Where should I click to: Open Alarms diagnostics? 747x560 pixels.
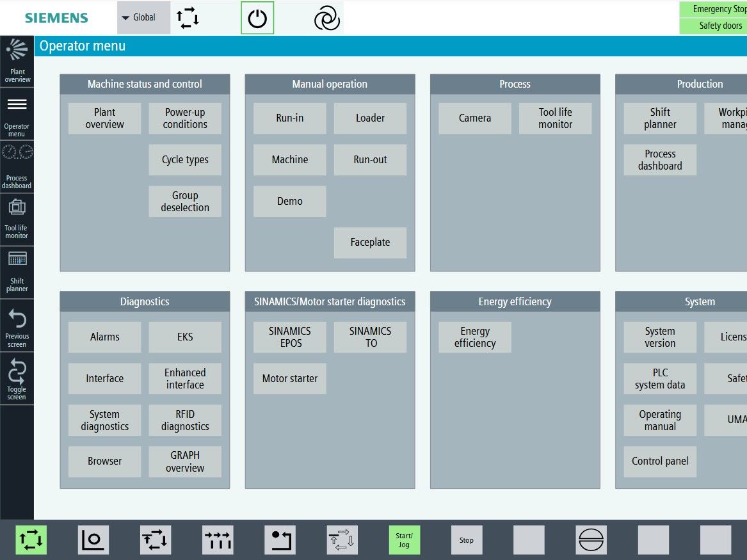click(105, 337)
